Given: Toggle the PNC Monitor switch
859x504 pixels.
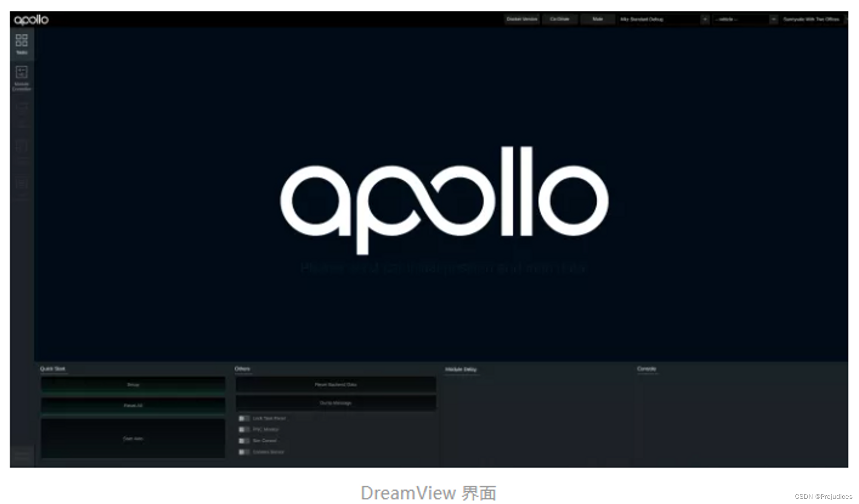Looking at the screenshot, I should (244, 429).
